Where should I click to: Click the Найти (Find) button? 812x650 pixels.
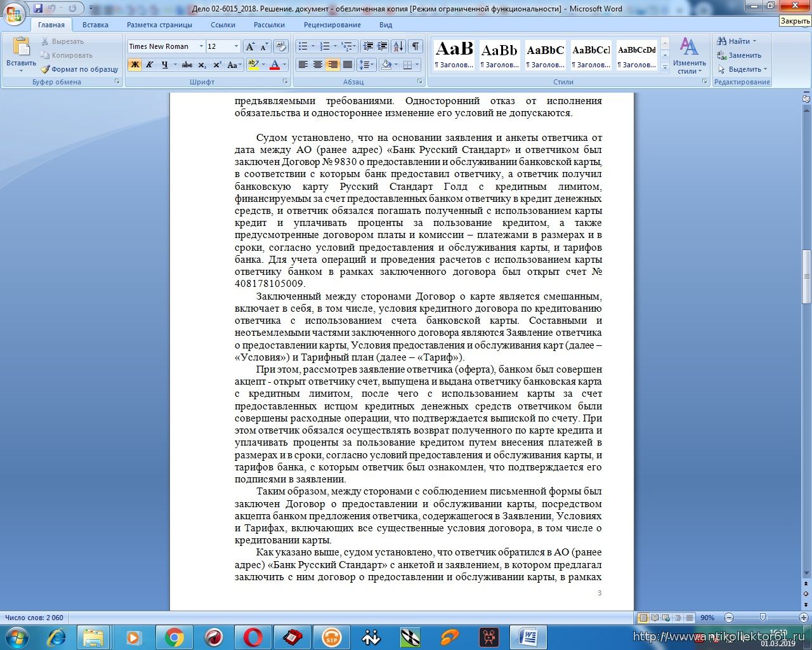(737, 41)
